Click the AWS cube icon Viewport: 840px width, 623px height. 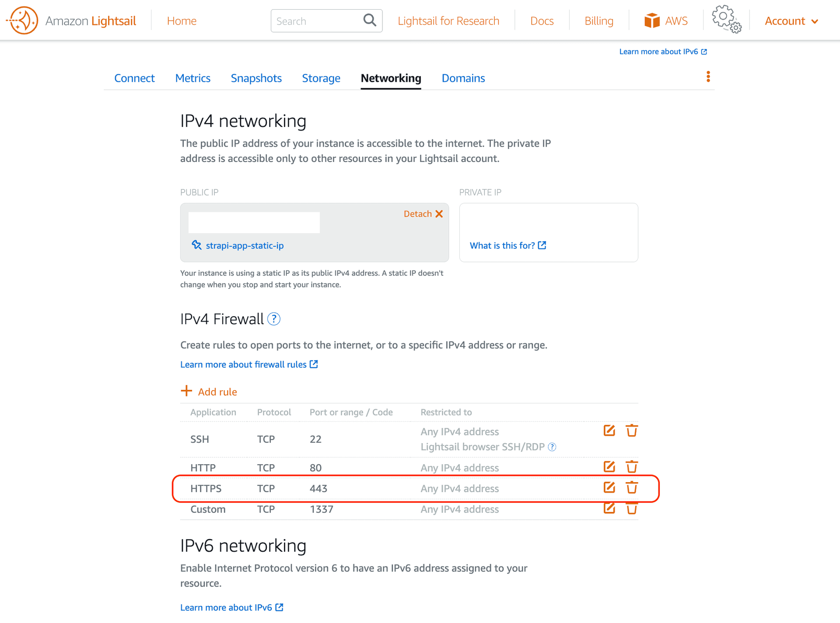[652, 21]
